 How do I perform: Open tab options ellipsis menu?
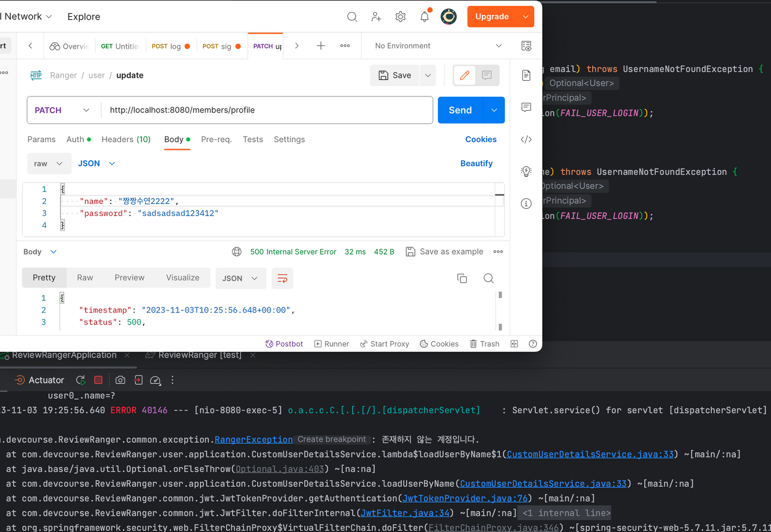point(345,46)
